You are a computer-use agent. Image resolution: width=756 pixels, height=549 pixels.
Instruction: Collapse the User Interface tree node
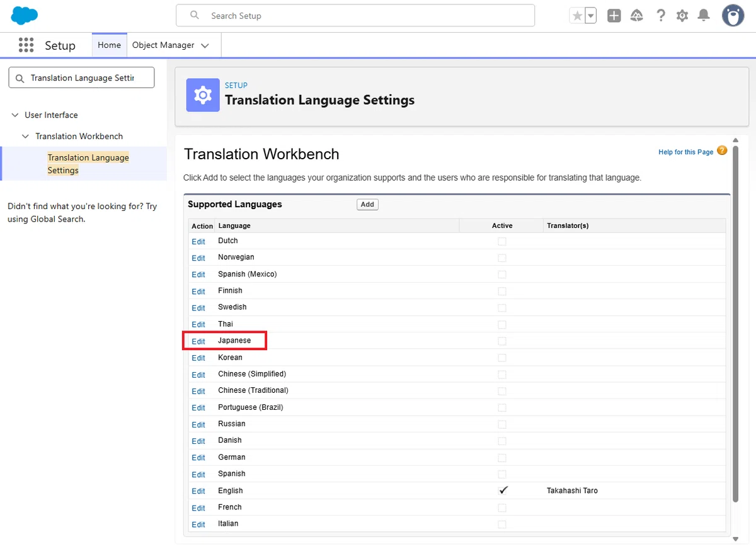[15, 115]
